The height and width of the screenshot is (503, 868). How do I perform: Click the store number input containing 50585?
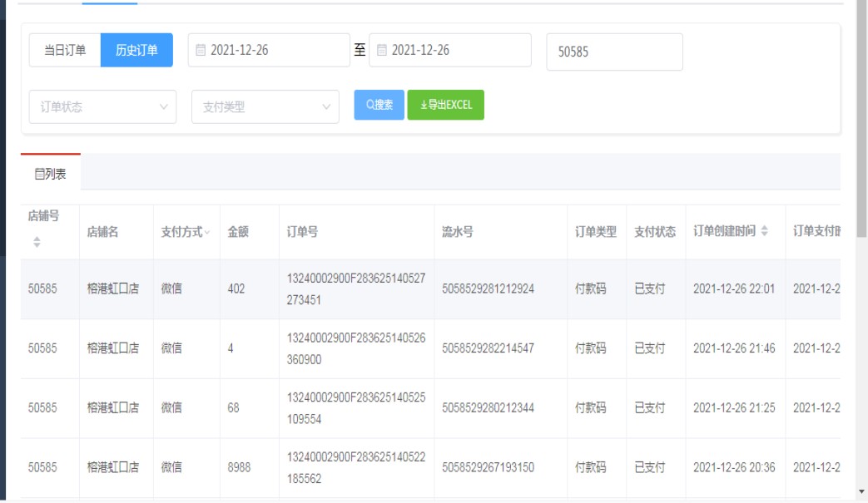614,52
